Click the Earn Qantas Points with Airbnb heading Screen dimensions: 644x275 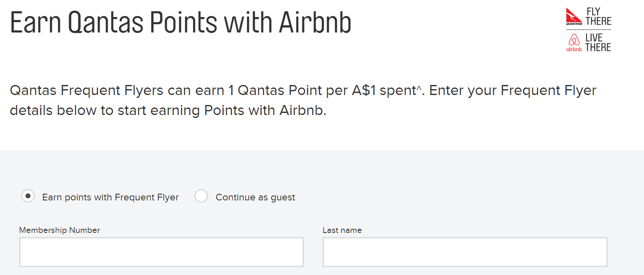pos(181,22)
